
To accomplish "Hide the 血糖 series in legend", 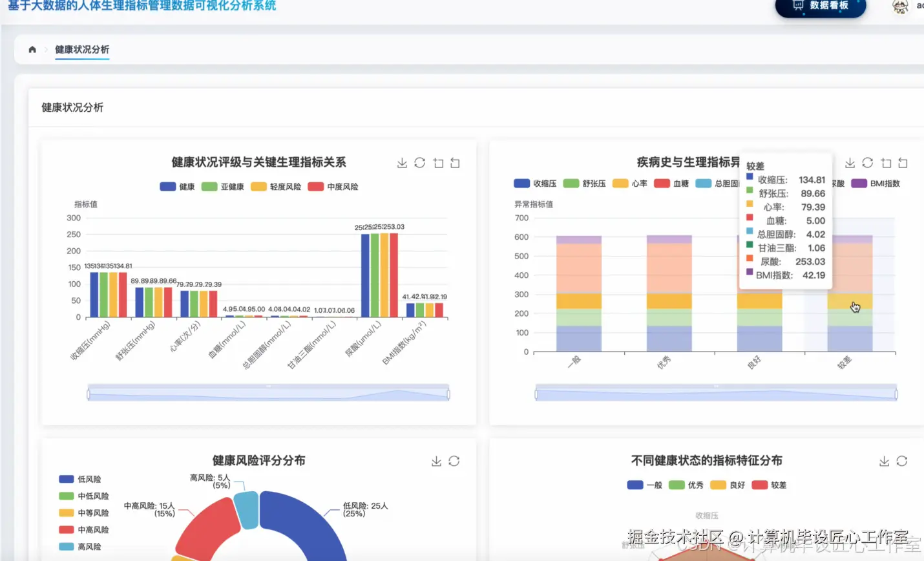I will tap(671, 184).
